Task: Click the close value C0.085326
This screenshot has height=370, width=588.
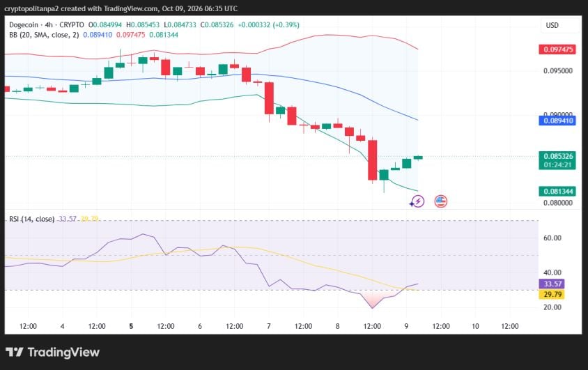Action: click(217, 25)
